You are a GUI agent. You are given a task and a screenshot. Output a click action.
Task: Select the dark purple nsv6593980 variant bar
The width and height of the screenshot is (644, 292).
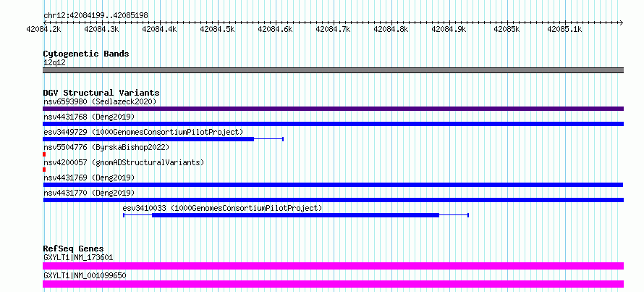[333, 109]
